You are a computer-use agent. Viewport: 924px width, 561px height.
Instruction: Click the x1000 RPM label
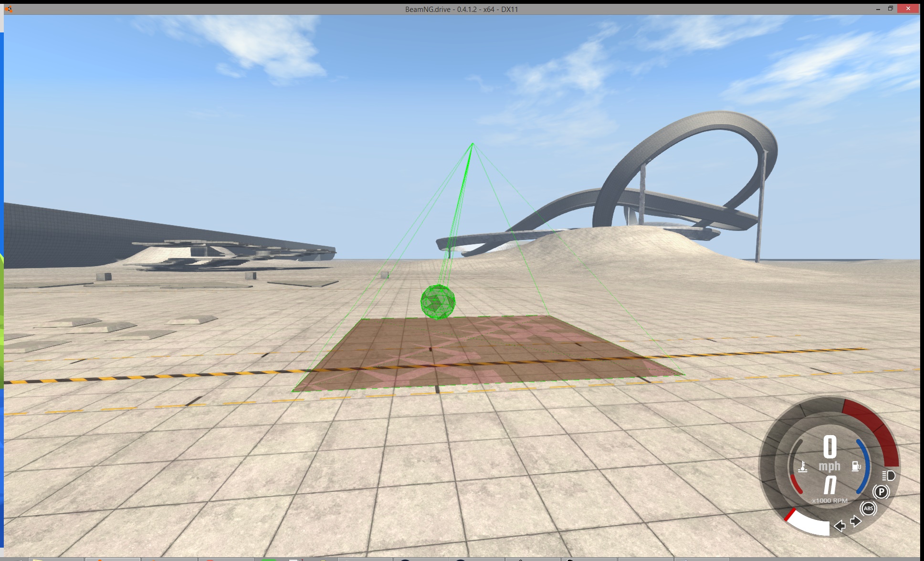[x=829, y=501]
